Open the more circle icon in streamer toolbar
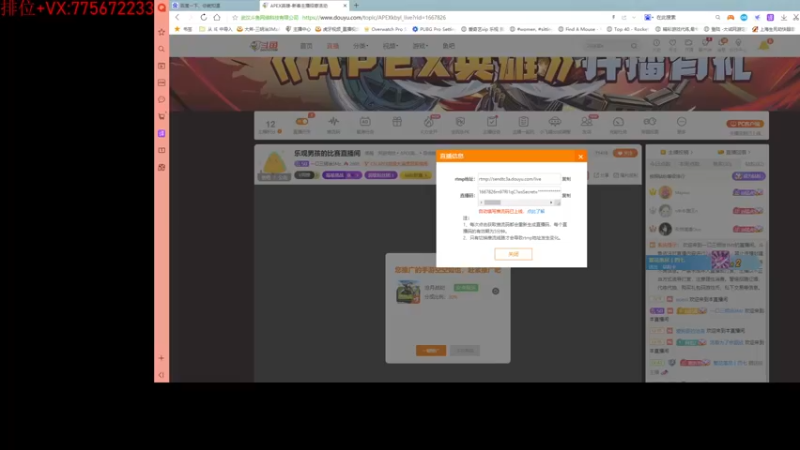The width and height of the screenshot is (800, 450). (681, 121)
